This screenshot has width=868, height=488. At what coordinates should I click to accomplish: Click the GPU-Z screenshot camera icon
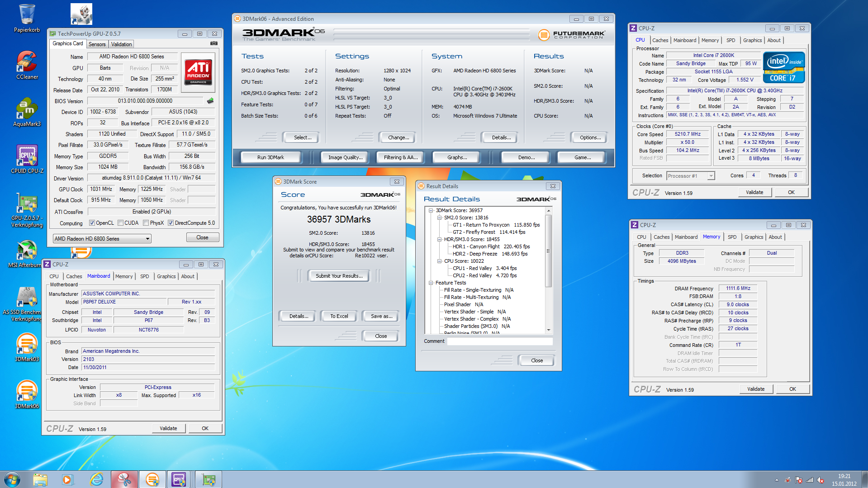[x=214, y=44]
